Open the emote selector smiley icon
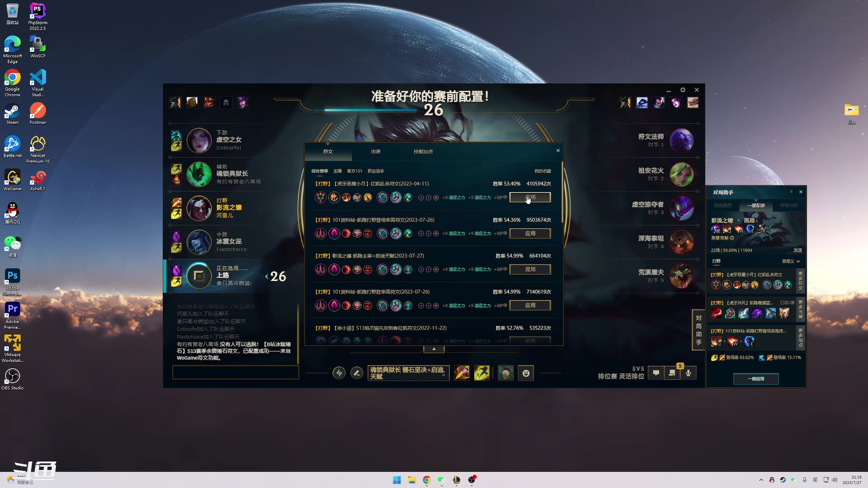This screenshot has height=488, width=868. pyautogui.click(x=526, y=373)
